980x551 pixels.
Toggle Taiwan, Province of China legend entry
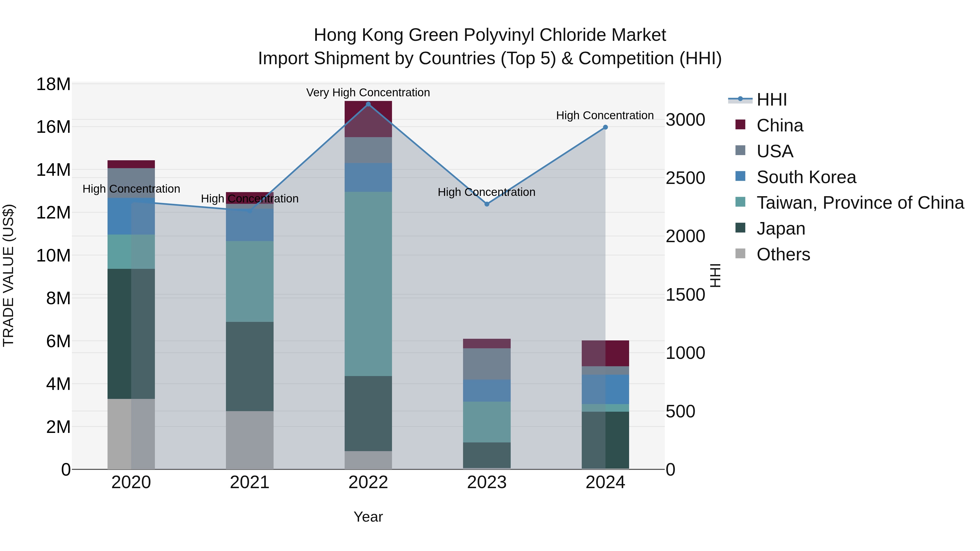coord(850,203)
